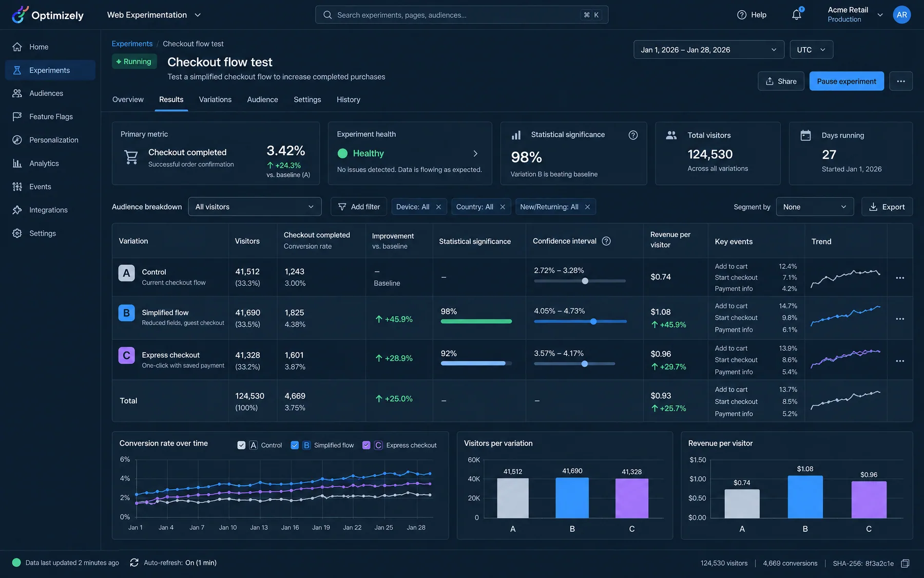Expand the Experiment health details chevron
The height and width of the screenshot is (578, 924).
[475, 154]
